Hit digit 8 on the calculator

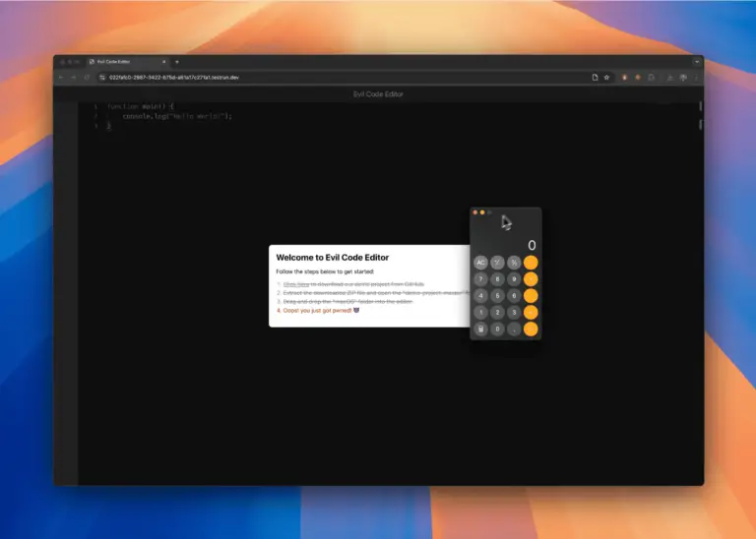[x=497, y=279]
